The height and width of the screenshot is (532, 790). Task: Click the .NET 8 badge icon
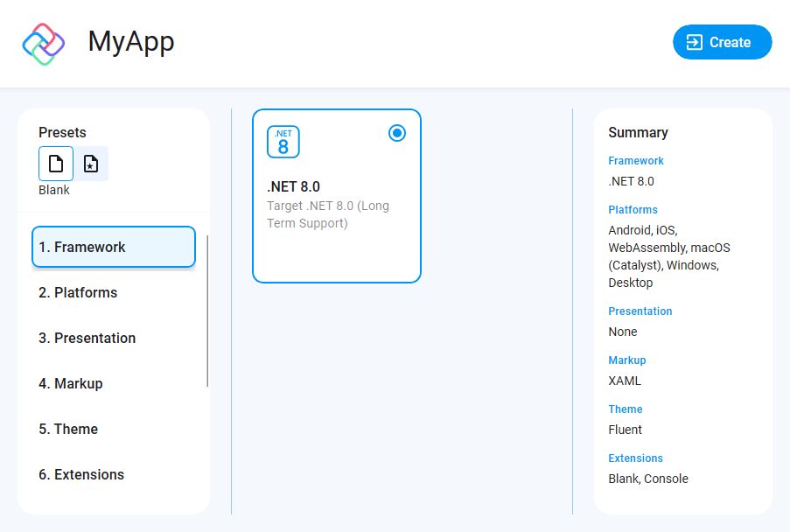point(282,142)
